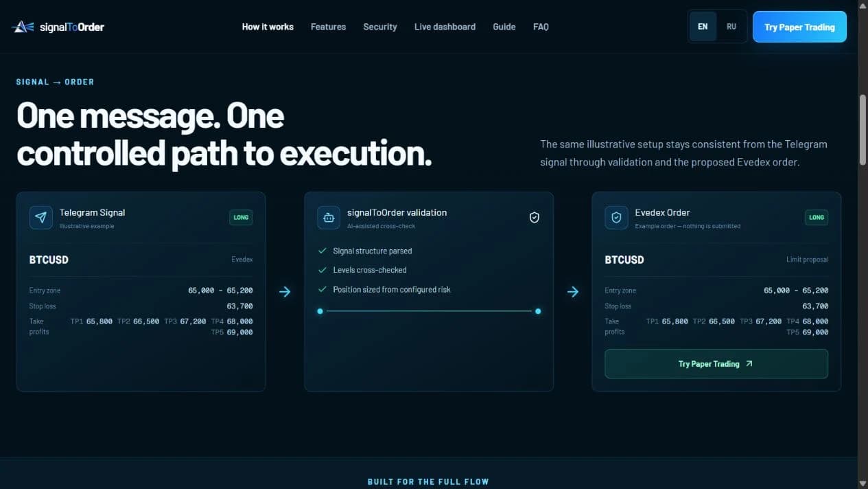Viewport: 868px width, 489px height.
Task: Click the Evedex Order card title
Action: pyautogui.click(x=662, y=213)
